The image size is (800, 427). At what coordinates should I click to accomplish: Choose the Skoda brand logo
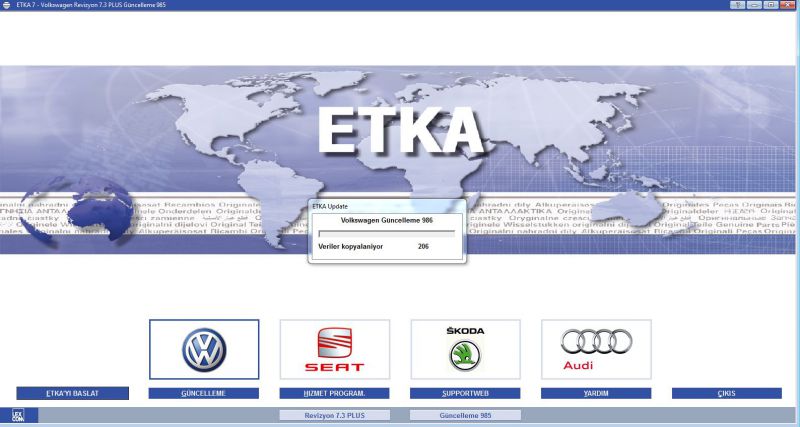[x=465, y=349]
